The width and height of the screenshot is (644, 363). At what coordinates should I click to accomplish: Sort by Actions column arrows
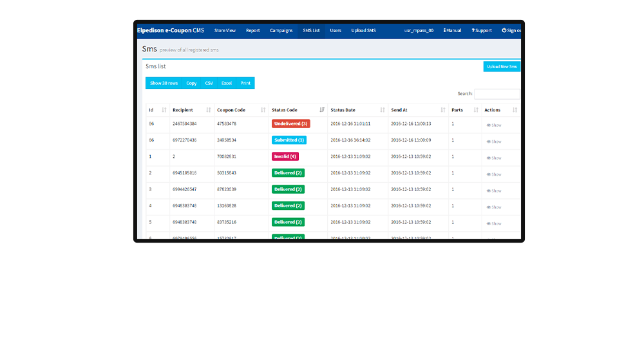point(515,110)
